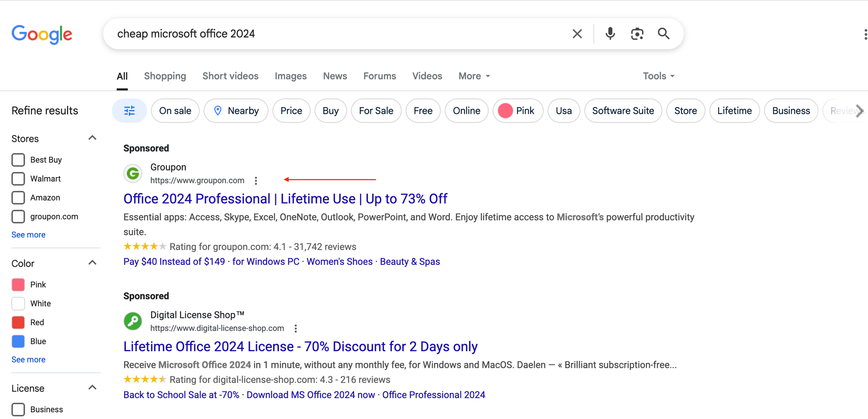Open Office Professional 2024 sitelink

[x=434, y=395]
